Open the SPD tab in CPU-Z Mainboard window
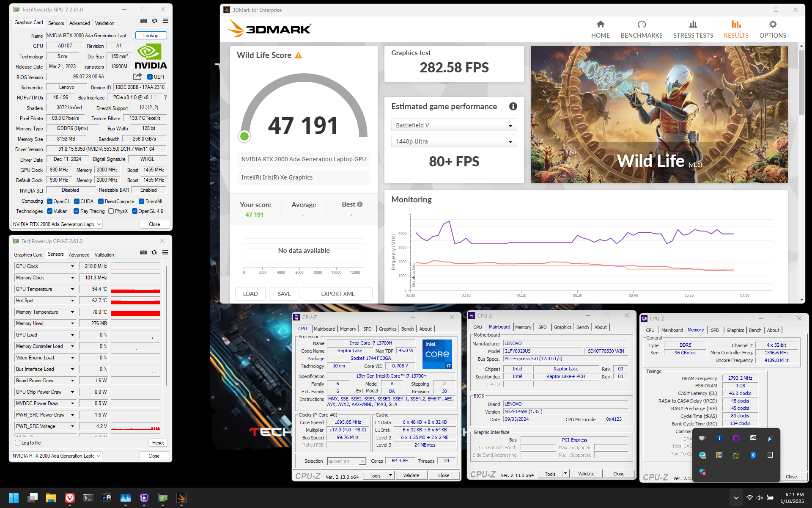The image size is (812, 508). coord(542,327)
